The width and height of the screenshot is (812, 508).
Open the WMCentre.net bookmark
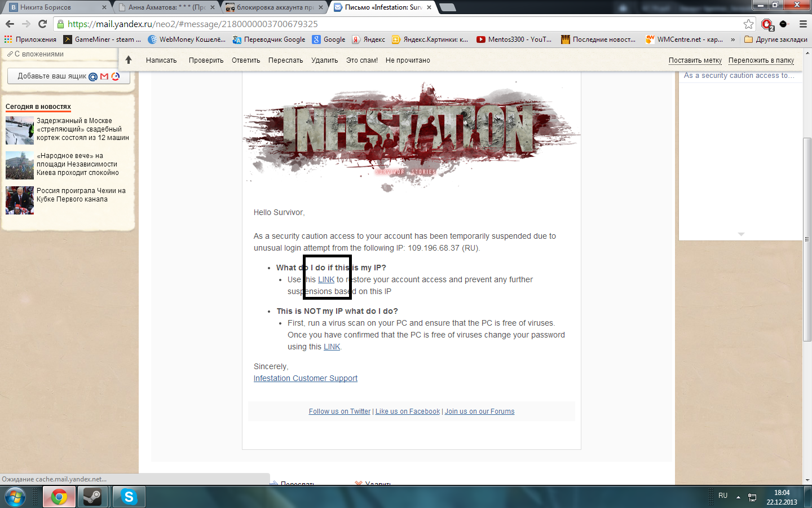coord(685,40)
